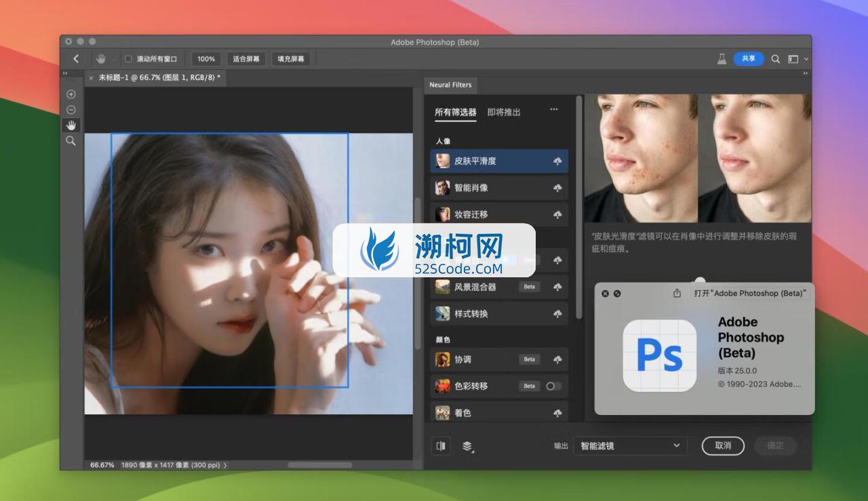The width and height of the screenshot is (868, 501).
Task: Click the circle-slash icon in the Quick Look popup
Action: click(x=617, y=294)
